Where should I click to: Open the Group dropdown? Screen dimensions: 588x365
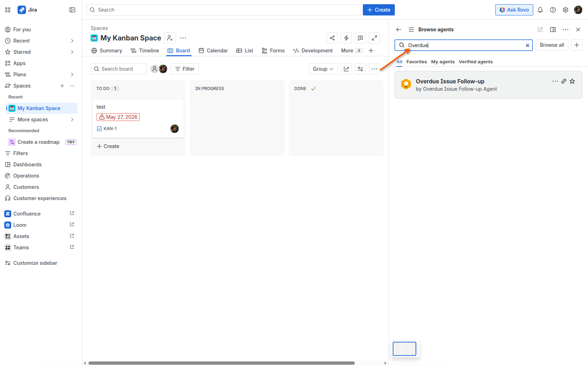click(323, 69)
